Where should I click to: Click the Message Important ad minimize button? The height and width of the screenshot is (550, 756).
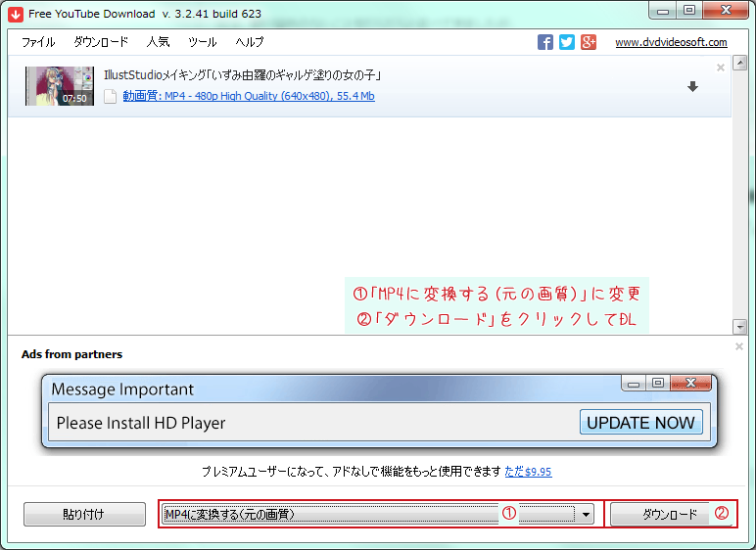(634, 384)
